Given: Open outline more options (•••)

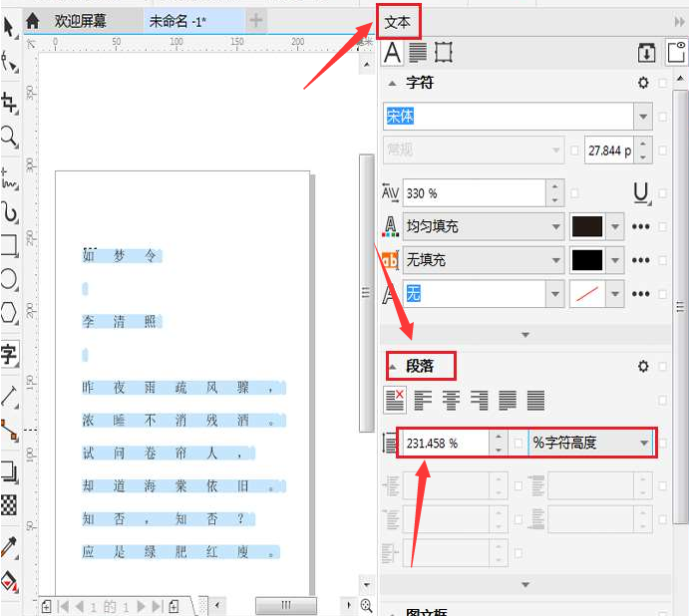Looking at the screenshot, I should [641, 293].
